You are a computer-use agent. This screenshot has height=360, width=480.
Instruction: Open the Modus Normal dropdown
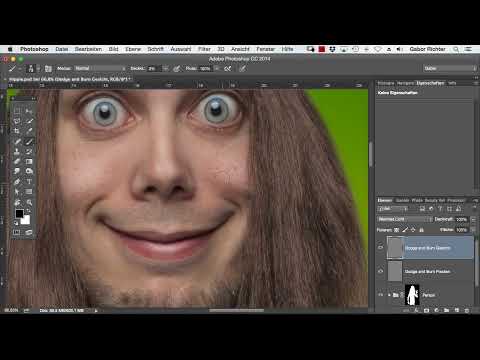100,68
